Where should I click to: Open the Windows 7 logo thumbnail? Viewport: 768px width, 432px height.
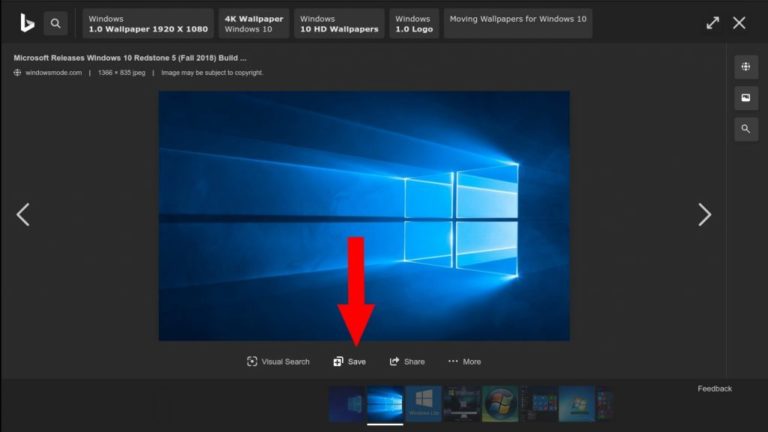(x=500, y=404)
